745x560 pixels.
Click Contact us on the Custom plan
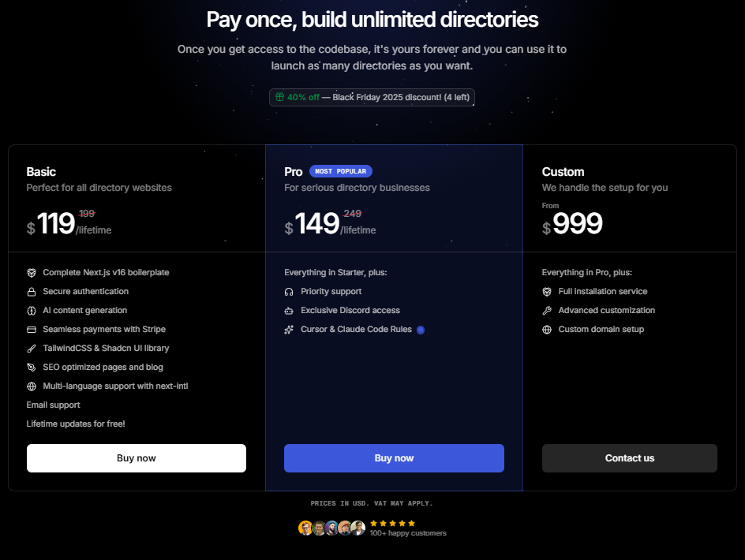[629, 458]
